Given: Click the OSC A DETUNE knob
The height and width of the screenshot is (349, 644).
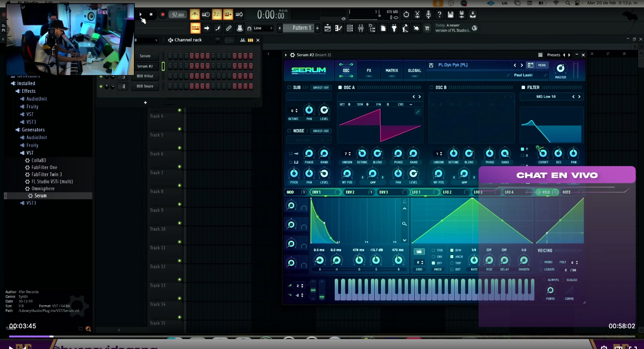Looking at the screenshot, I should (362, 153).
